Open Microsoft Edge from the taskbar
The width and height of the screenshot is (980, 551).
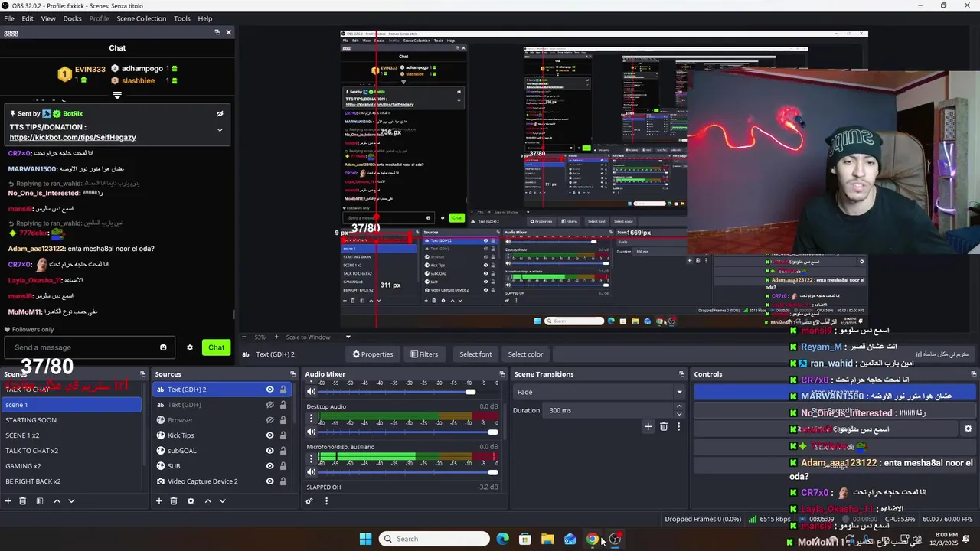coord(502,539)
